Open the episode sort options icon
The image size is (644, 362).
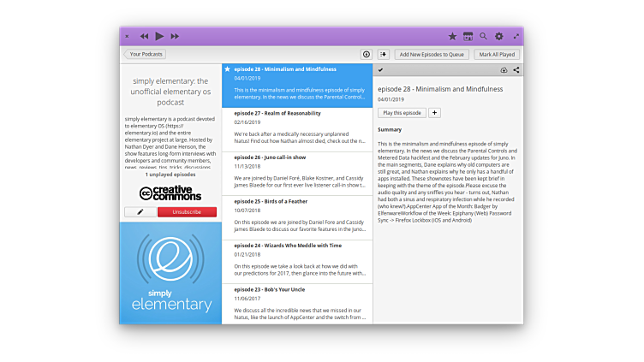[383, 54]
